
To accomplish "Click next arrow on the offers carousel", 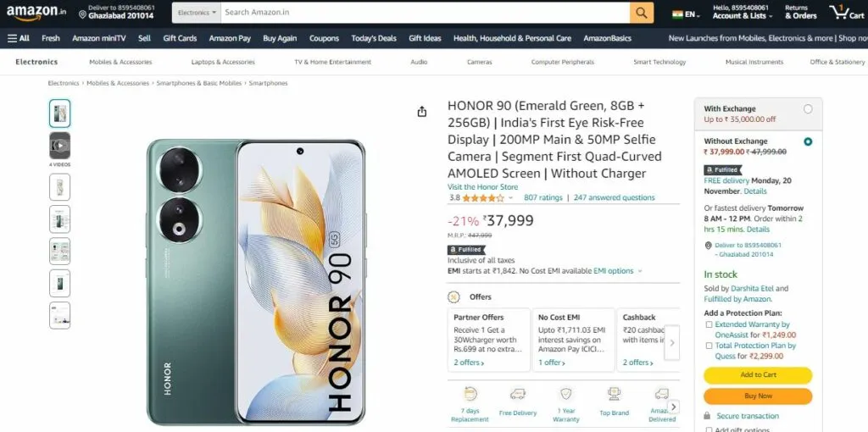I will [672, 342].
